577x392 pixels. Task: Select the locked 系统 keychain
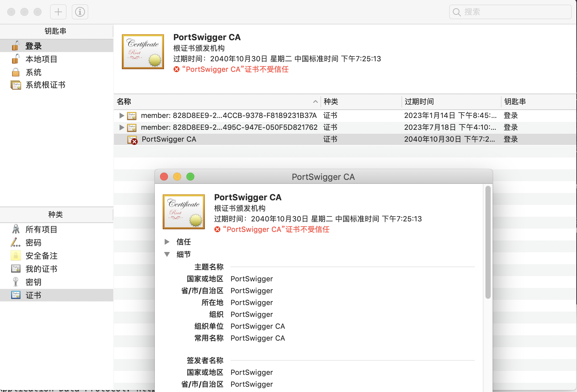tap(33, 72)
